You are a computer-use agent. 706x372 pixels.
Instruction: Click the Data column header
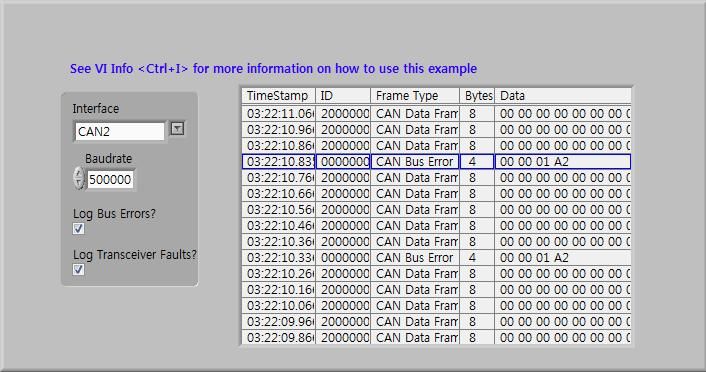pyautogui.click(x=563, y=96)
